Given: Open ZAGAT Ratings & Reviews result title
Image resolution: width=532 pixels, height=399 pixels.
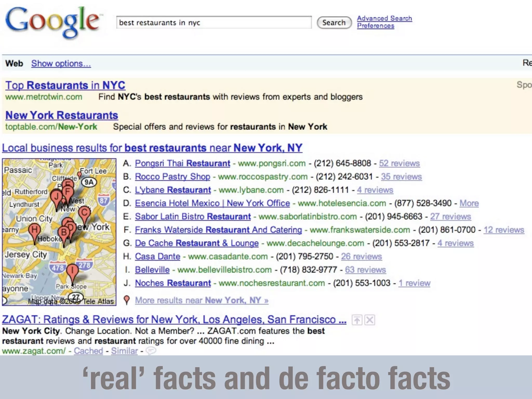Looking at the screenshot, I should coord(174,320).
